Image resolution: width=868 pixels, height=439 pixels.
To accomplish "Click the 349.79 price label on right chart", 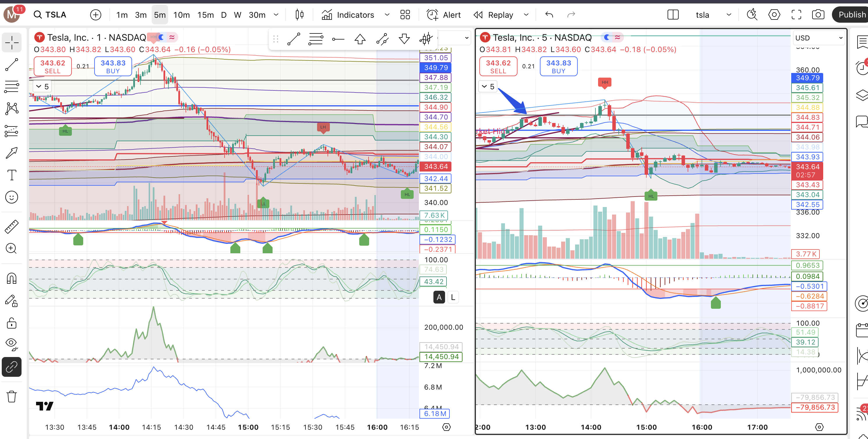I will coord(807,78).
